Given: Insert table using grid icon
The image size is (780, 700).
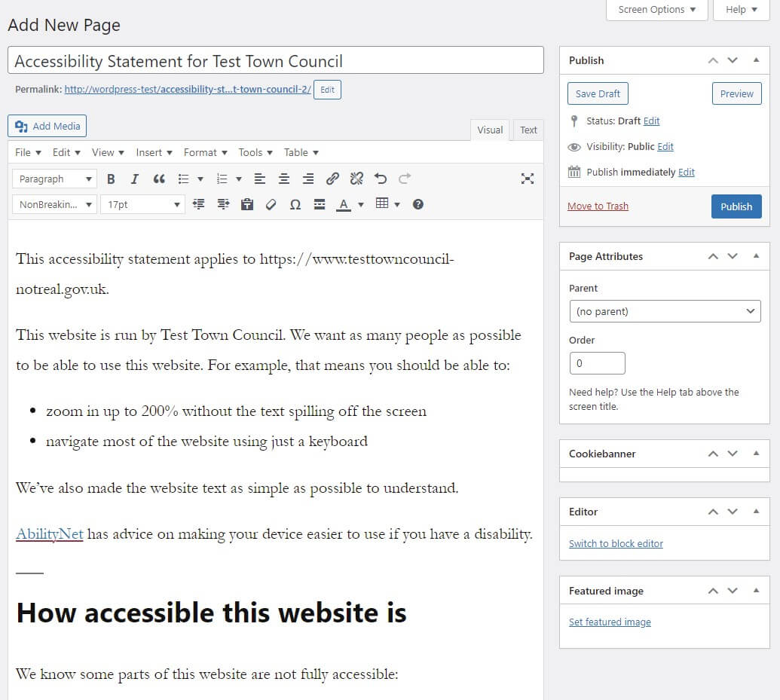Looking at the screenshot, I should point(382,203).
